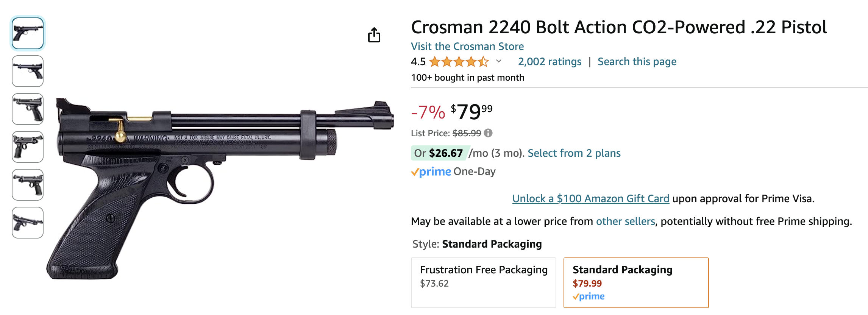Click the list price info icon
Image resolution: width=868 pixels, height=315 pixels.
488,133
